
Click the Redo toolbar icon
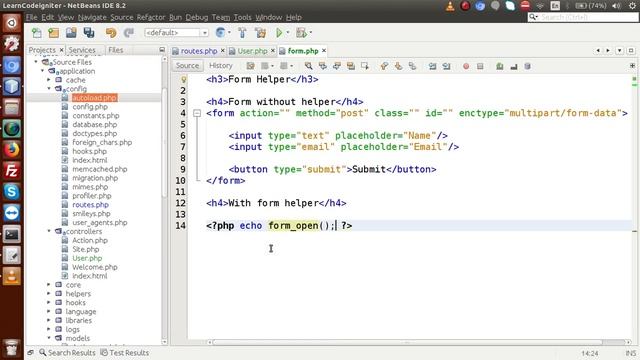coord(129,33)
